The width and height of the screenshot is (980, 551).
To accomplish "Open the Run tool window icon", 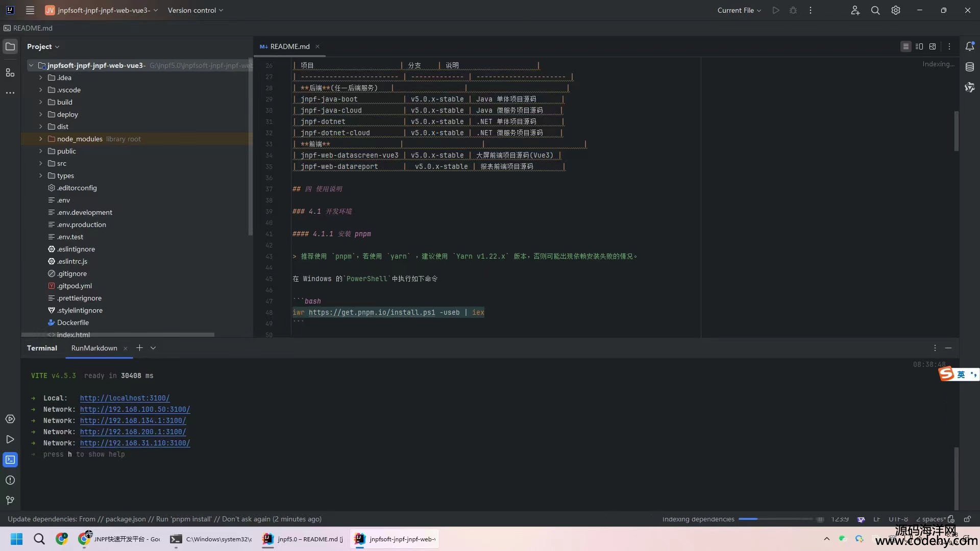I will click(x=10, y=439).
